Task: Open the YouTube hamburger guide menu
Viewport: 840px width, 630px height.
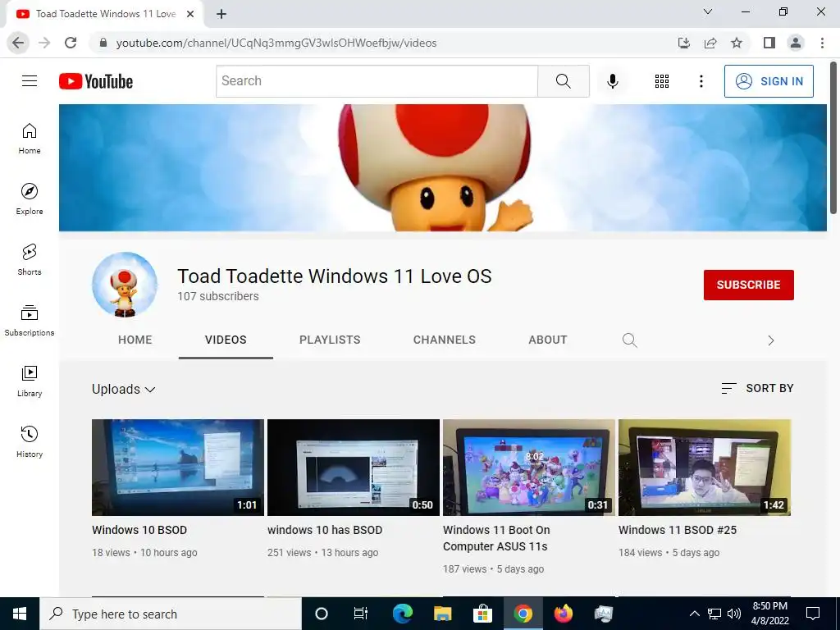Action: point(30,81)
